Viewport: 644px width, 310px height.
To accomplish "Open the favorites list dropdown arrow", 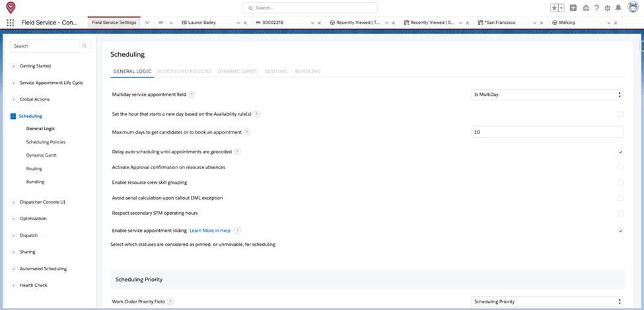I will point(561,8).
